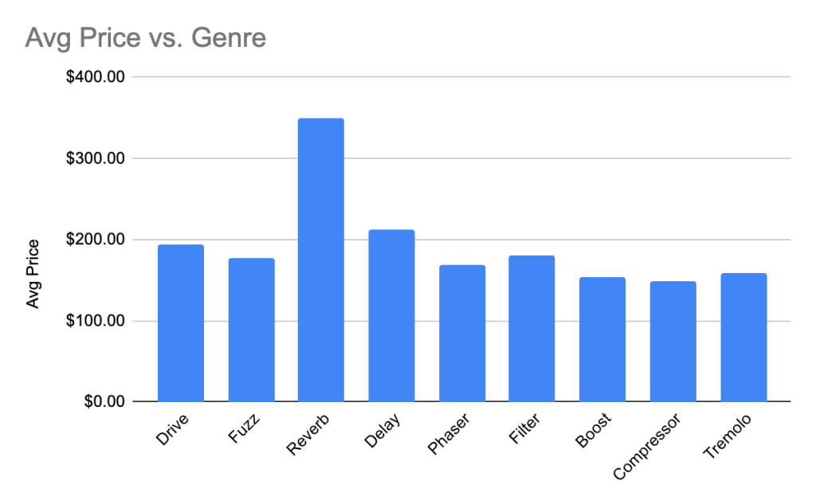
Task: Click the Filter bar
Action: [x=532, y=328]
